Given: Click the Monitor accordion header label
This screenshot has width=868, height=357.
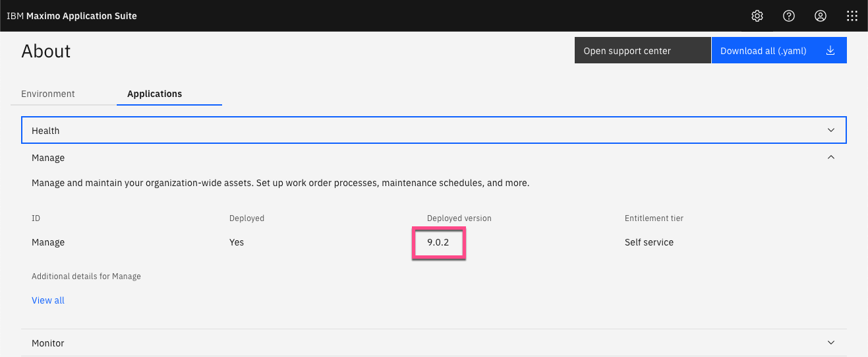Looking at the screenshot, I should [48, 343].
